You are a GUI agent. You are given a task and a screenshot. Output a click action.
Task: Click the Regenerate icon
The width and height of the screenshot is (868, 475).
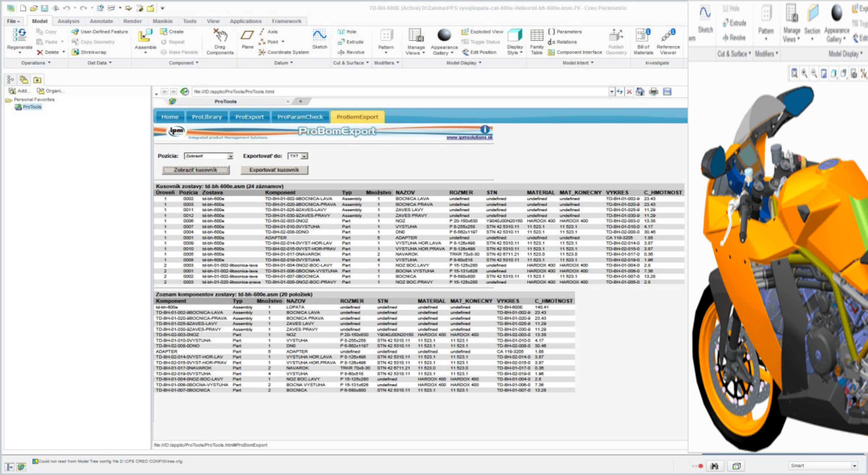pyautogui.click(x=20, y=35)
